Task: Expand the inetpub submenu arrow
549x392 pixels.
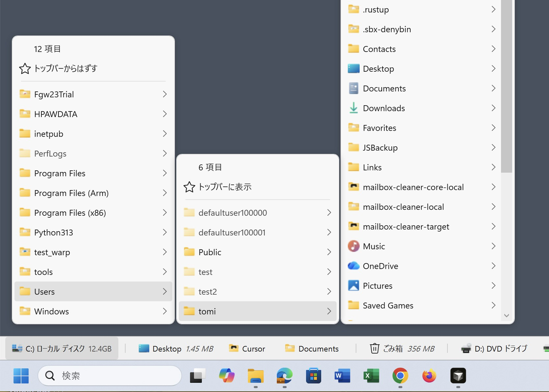Action: (165, 134)
